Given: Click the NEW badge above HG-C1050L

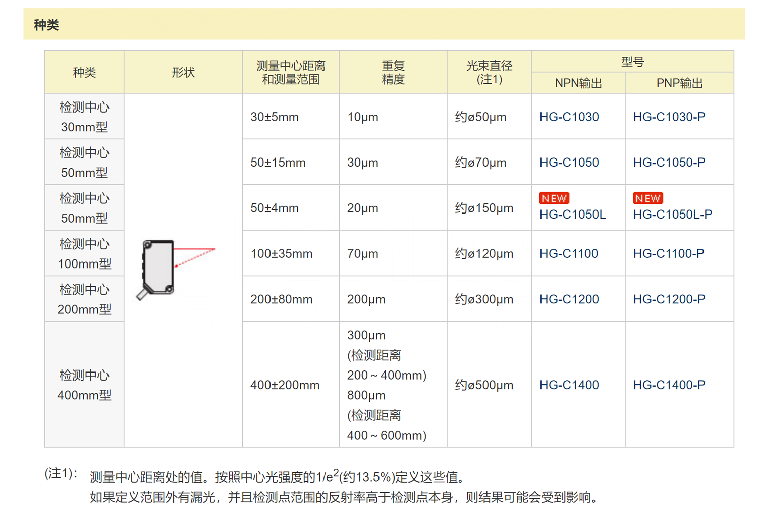Looking at the screenshot, I should coord(554,198).
